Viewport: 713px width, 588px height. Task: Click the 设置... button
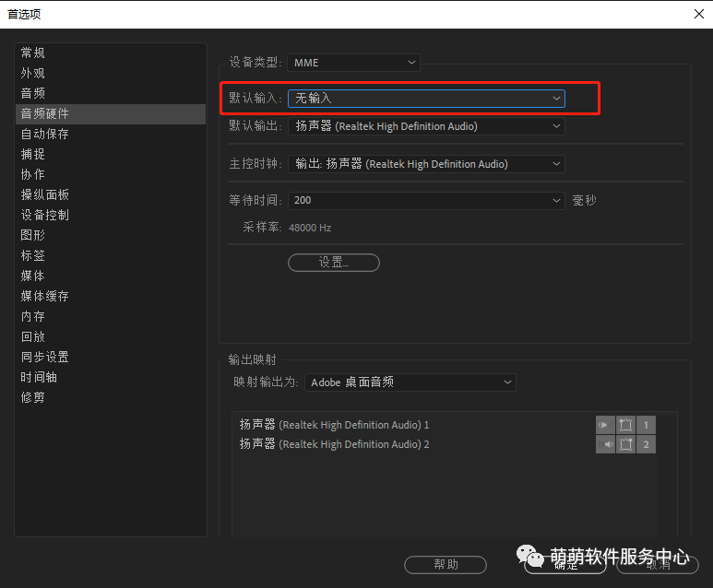(334, 263)
